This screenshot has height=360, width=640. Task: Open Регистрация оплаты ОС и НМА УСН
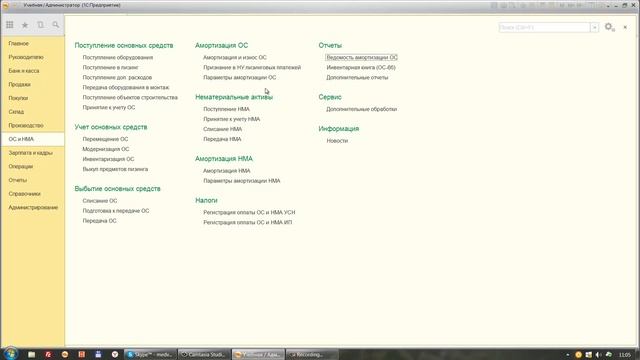249,213
